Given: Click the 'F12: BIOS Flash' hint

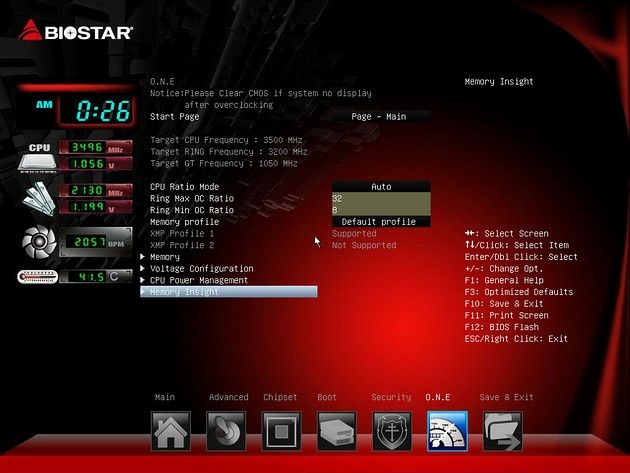Looking at the screenshot, I should click(x=501, y=327).
